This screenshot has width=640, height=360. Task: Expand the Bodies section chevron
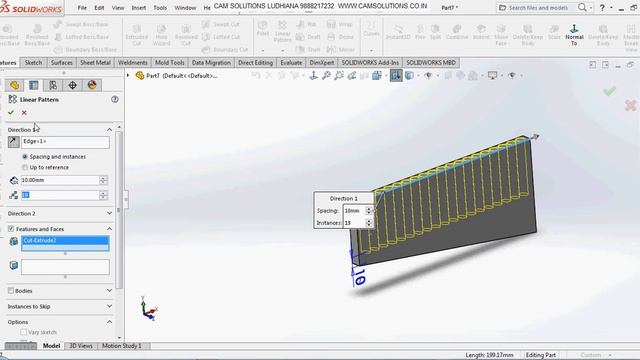(x=109, y=290)
